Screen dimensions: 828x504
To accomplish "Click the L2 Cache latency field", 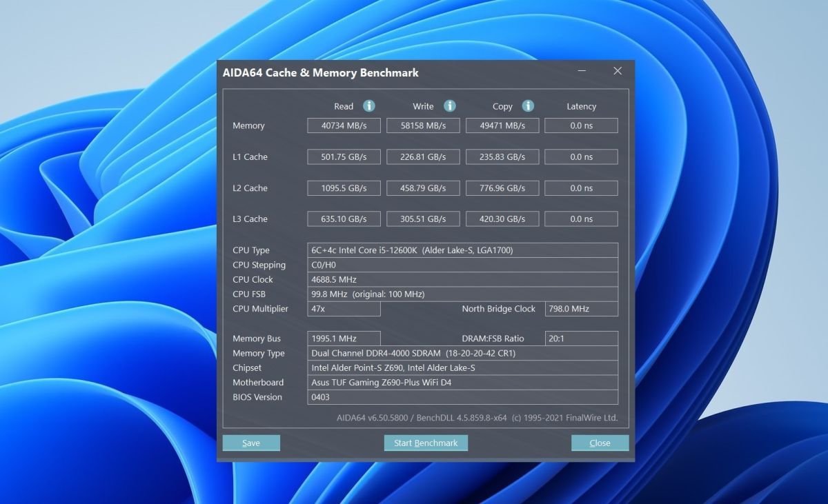I will pos(581,188).
